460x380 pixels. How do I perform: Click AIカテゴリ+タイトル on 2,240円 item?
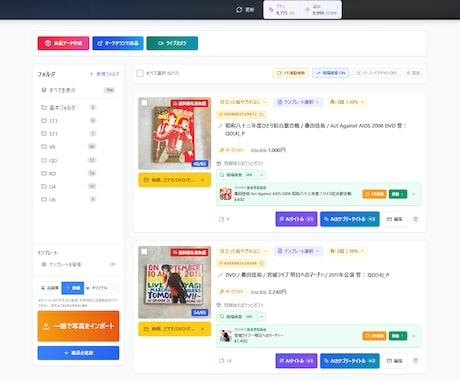click(x=350, y=361)
